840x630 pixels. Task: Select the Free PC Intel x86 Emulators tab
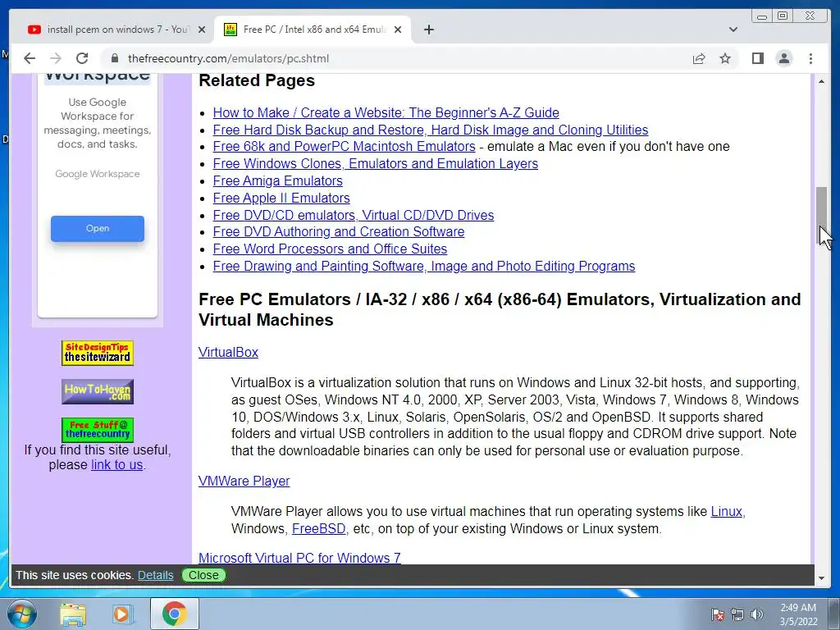click(313, 30)
